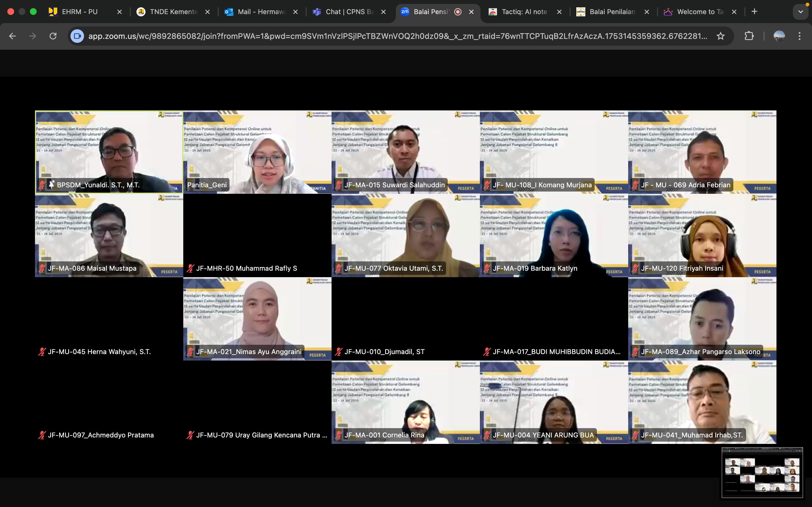This screenshot has width=812, height=507.
Task: Expand the tab search dropdown arrow
Action: pos(801,12)
